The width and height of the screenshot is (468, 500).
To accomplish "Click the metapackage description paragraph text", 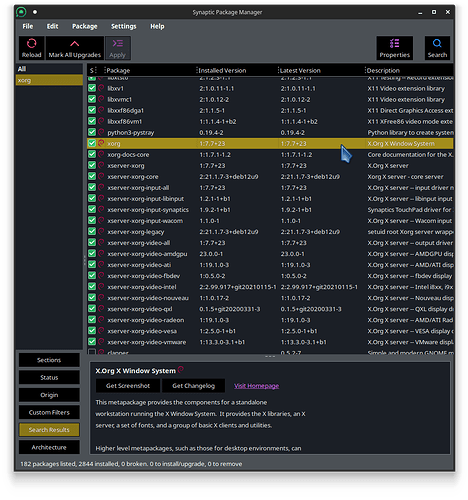I will pos(200,414).
